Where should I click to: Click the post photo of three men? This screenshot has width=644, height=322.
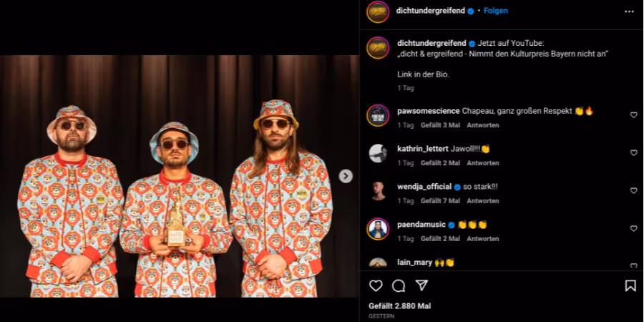coord(179,176)
